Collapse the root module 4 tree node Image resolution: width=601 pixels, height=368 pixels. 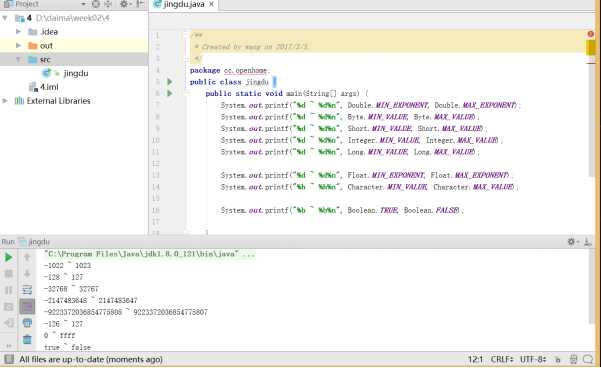pos(5,18)
